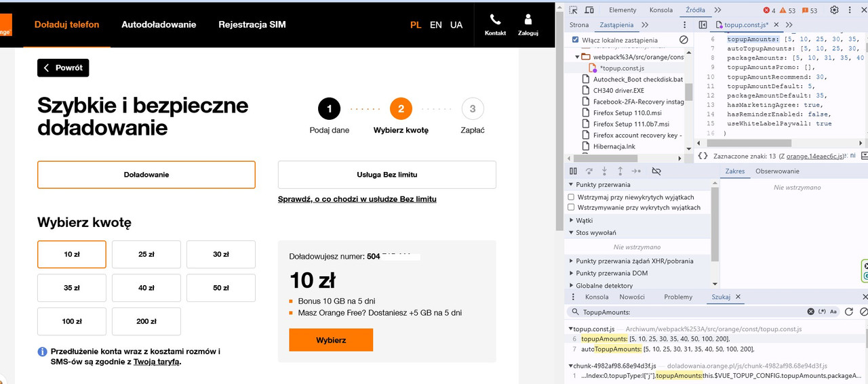Choose the 25 zł top-up amount
The height and width of the screenshot is (384, 868).
146,255
